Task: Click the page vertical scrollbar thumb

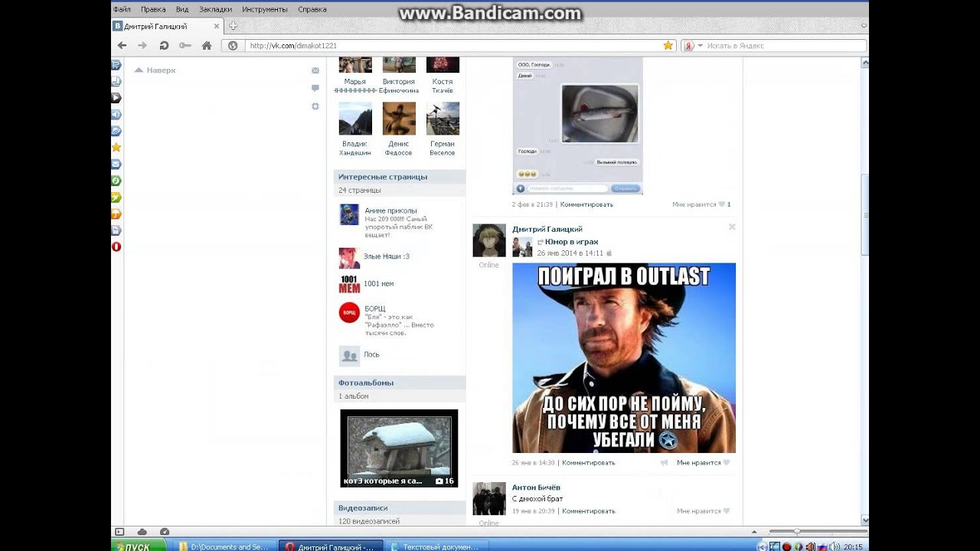Action: click(x=865, y=214)
